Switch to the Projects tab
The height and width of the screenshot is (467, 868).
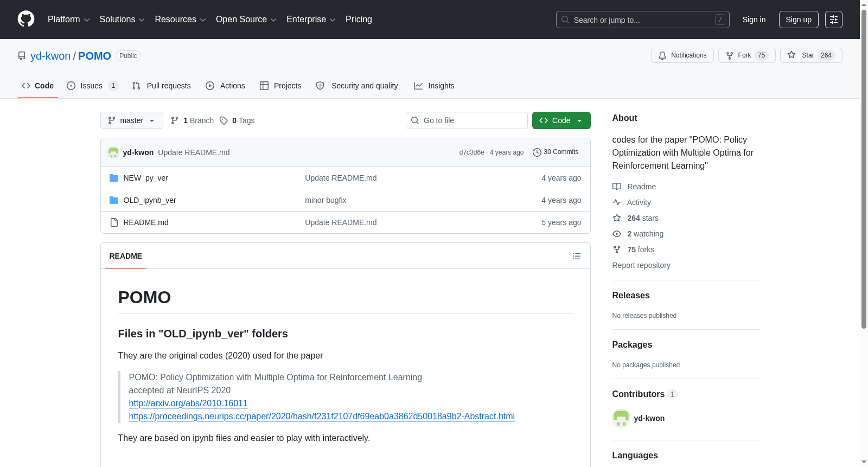[280, 86]
